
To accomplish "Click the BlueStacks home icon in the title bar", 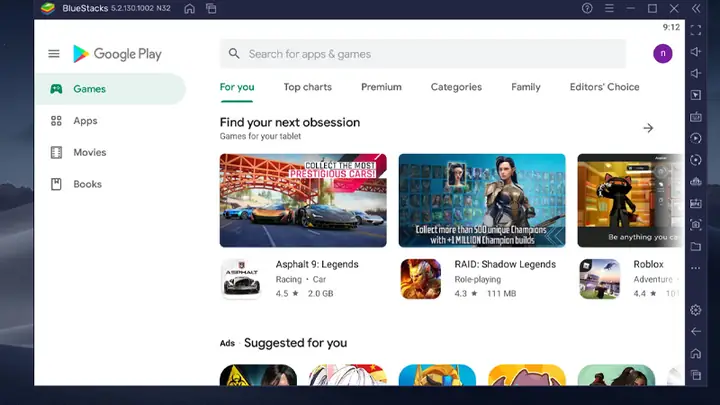I will coord(189,9).
